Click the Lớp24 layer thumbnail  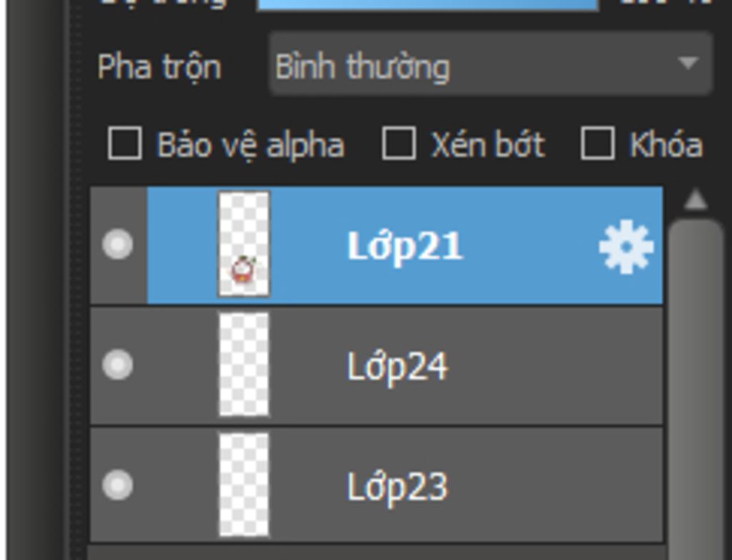click(244, 365)
